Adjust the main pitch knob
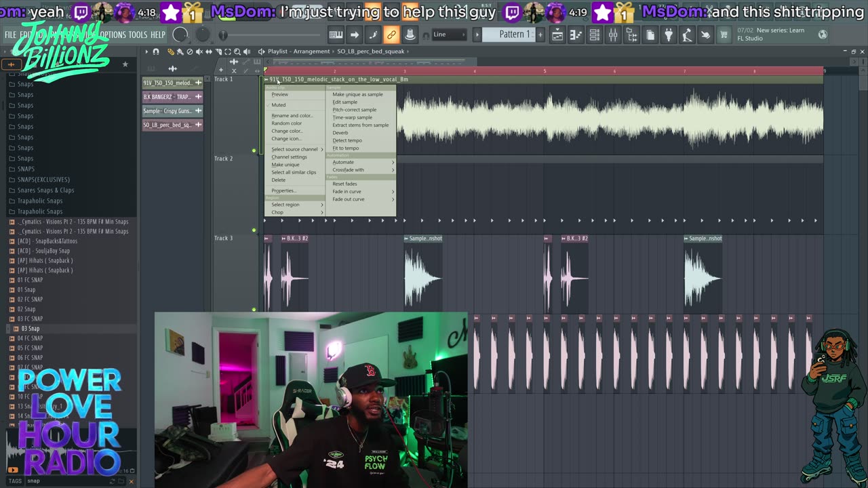This screenshot has height=488, width=868. point(203,35)
